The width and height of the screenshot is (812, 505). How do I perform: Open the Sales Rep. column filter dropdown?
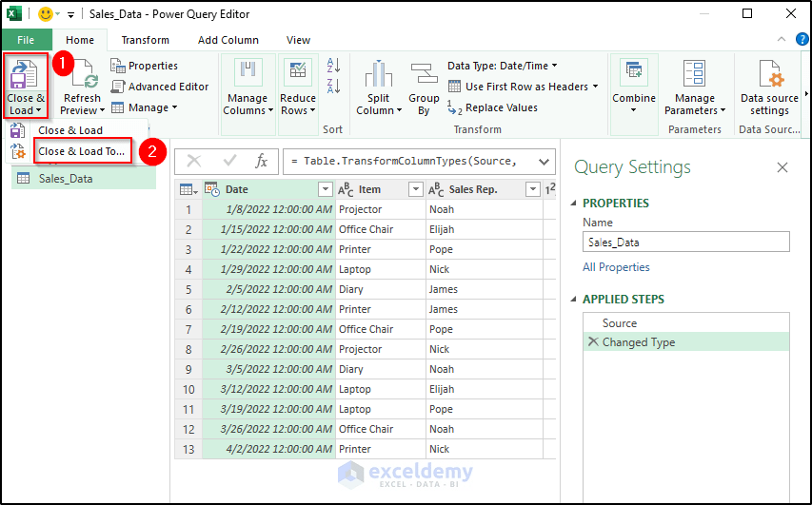[532, 190]
